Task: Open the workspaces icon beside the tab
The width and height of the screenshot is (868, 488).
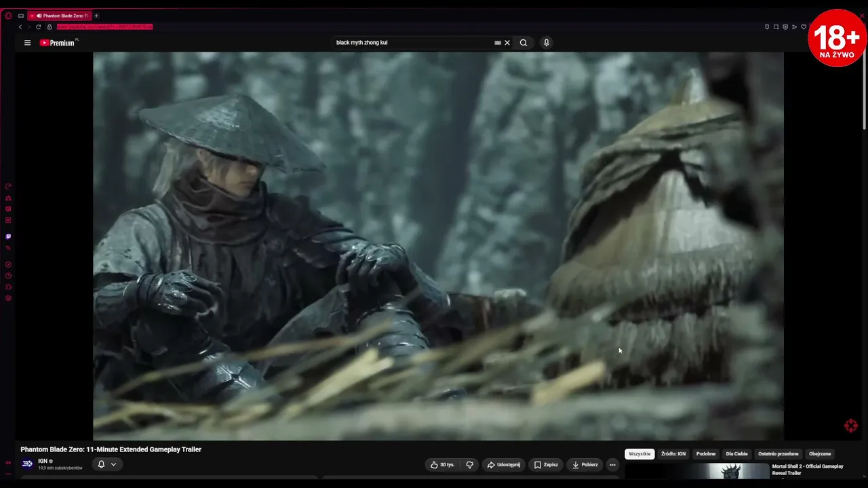Action: (21, 16)
